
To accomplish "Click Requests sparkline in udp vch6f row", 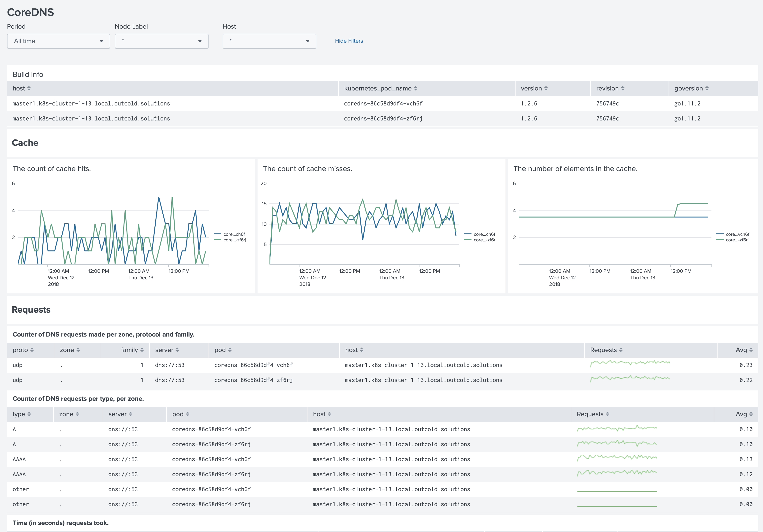I will 630,363.
